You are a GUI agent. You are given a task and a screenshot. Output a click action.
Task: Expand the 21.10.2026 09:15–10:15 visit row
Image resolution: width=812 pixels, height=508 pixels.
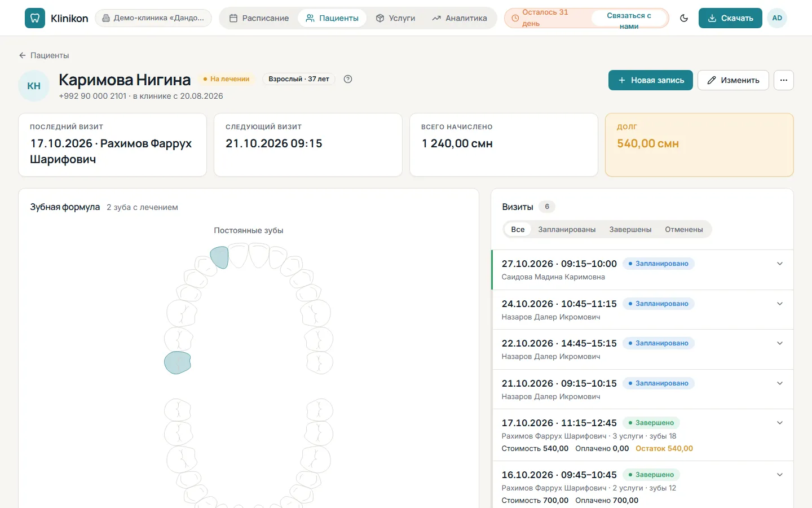[642, 389]
